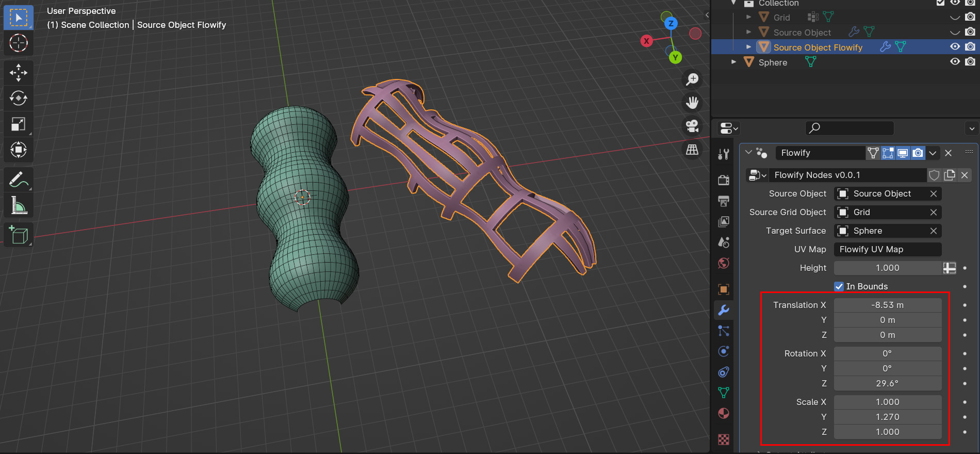The height and width of the screenshot is (454, 980).
Task: Click the viewport zoom magnifier icon
Action: pos(692,79)
